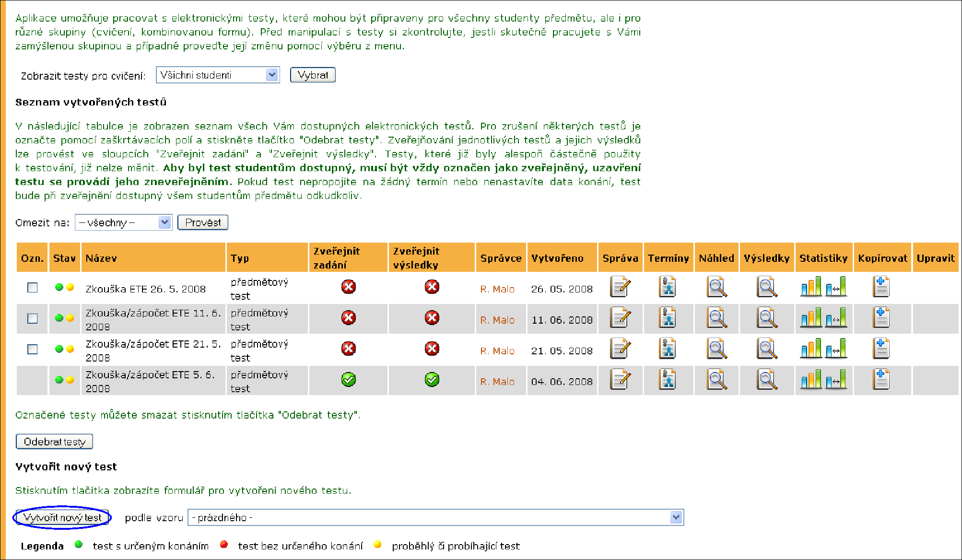Toggle Zveřejnit zadání for Zkouška/zápočet ETE 21. 5. 2008
Viewport: 962px width, 560px height.
pyautogui.click(x=349, y=349)
